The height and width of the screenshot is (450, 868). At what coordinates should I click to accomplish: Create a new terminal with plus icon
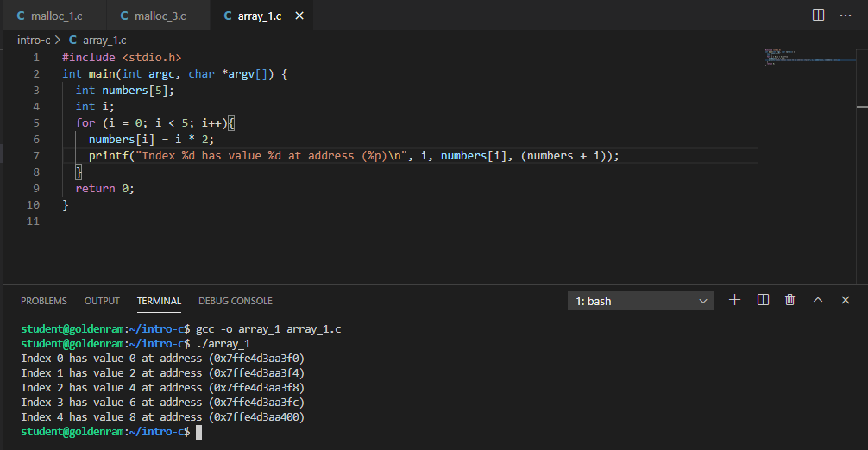tap(734, 300)
